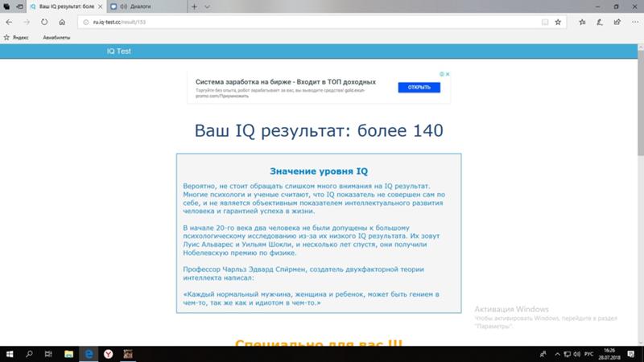
Task: Select the Ваш IQ результат tab
Action: point(64,6)
